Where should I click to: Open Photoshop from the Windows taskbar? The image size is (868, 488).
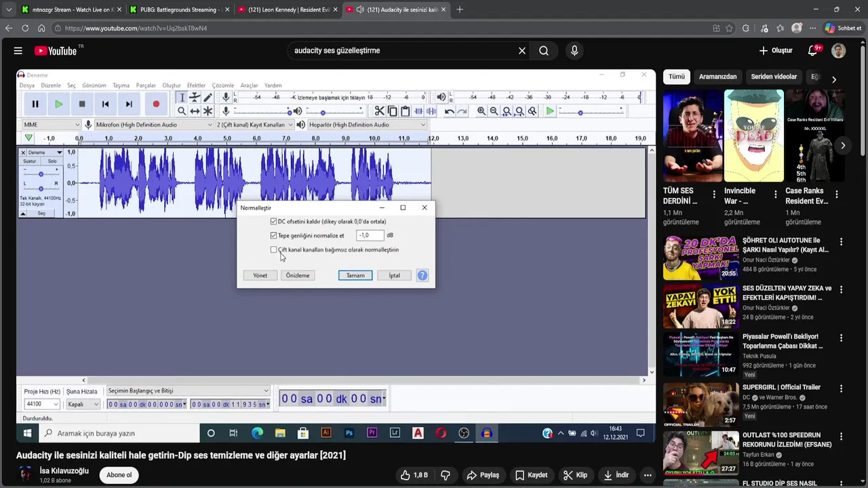349,433
